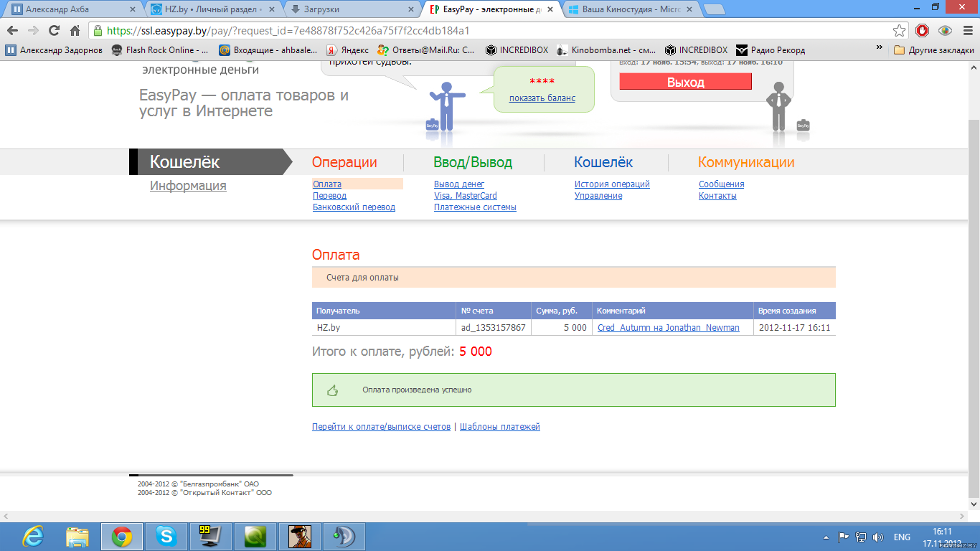Open the Банковский перевод link

coord(354,207)
